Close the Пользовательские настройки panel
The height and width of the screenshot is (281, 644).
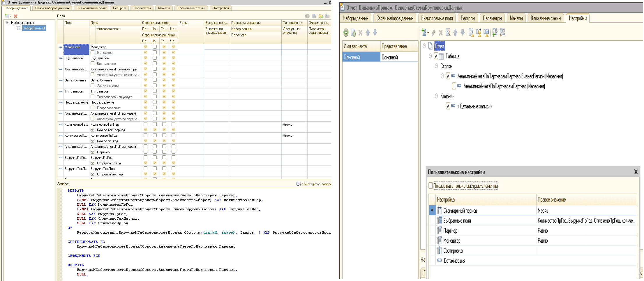pyautogui.click(x=636, y=172)
